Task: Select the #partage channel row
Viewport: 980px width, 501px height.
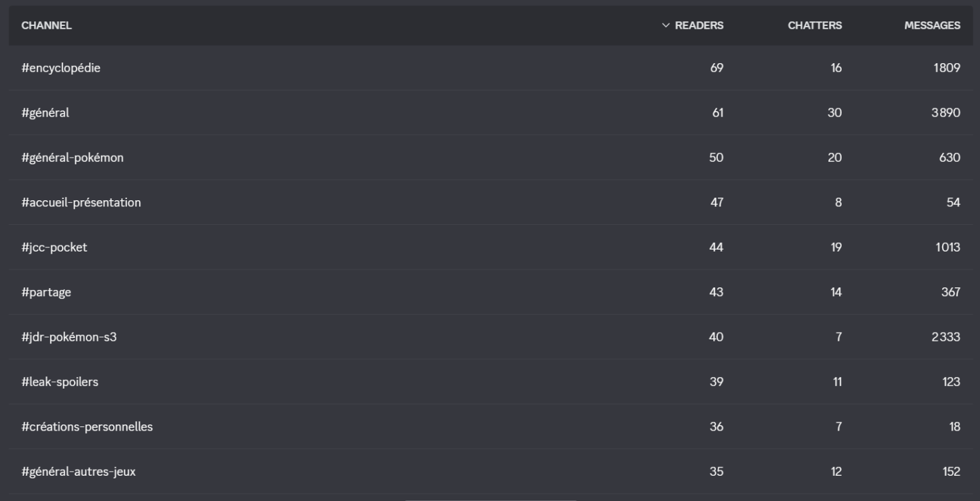Action: tap(490, 292)
